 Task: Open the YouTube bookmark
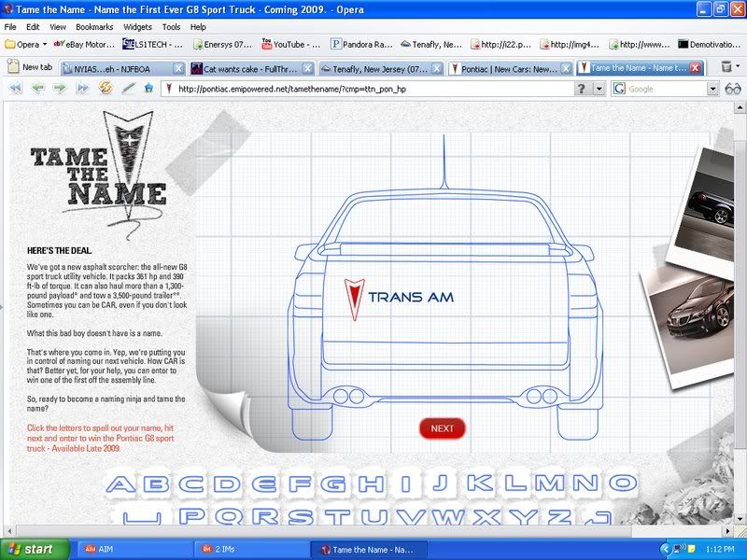[290, 44]
